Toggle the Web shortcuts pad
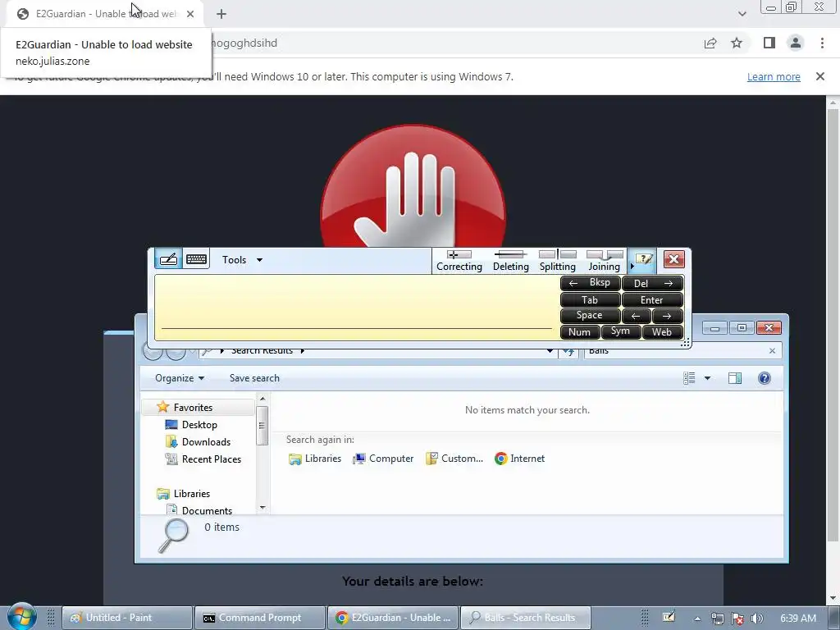 coord(662,332)
